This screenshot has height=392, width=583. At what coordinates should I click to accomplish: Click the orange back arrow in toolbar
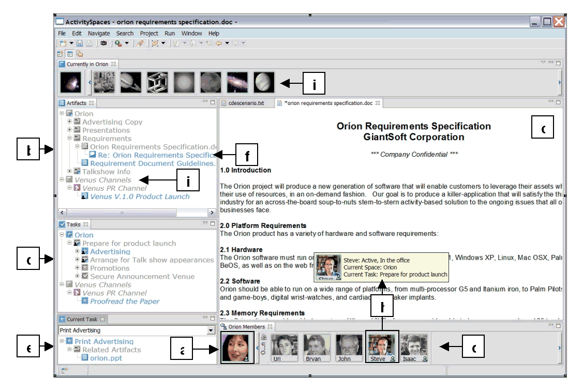pyautogui.click(x=218, y=44)
